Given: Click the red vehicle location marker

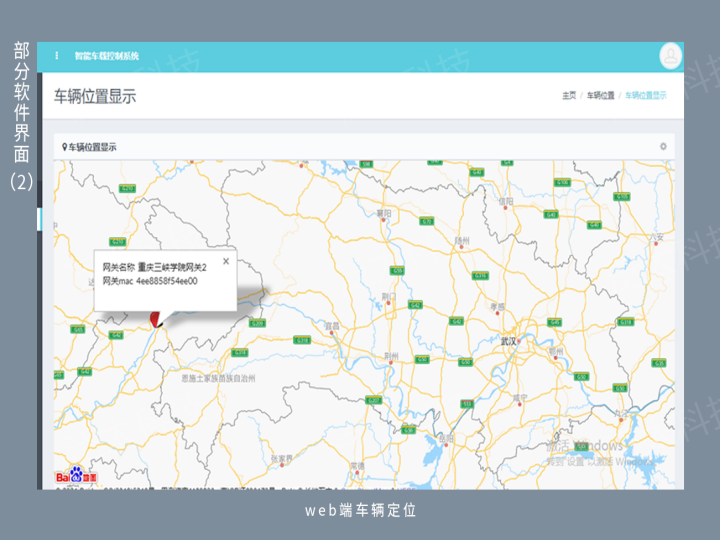Looking at the screenshot, I should click(x=155, y=318).
